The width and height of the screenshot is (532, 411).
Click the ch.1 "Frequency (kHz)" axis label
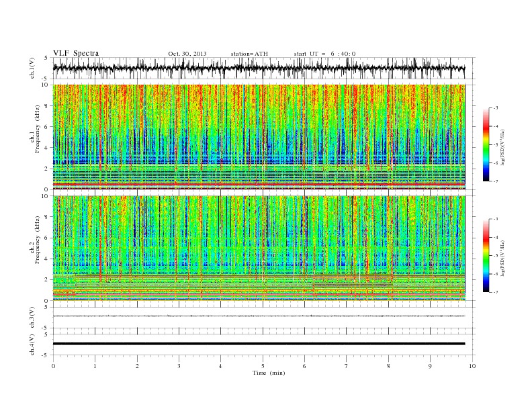point(38,129)
